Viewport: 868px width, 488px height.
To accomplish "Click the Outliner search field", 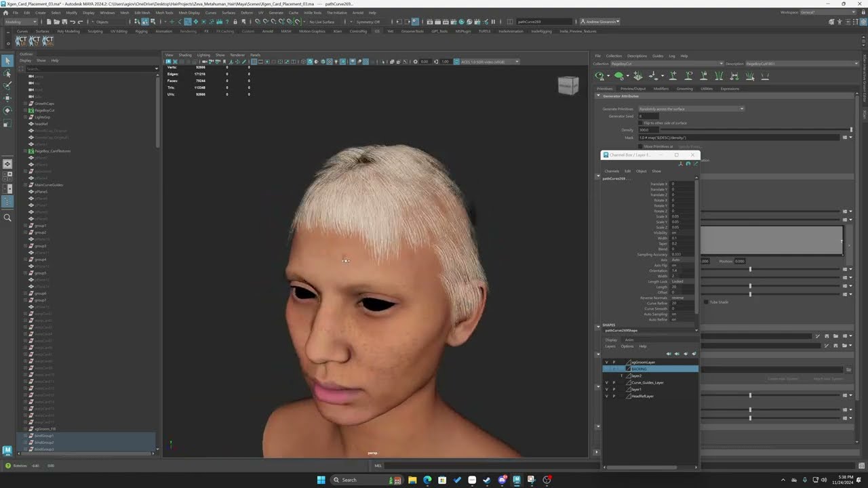I will pyautogui.click(x=88, y=68).
